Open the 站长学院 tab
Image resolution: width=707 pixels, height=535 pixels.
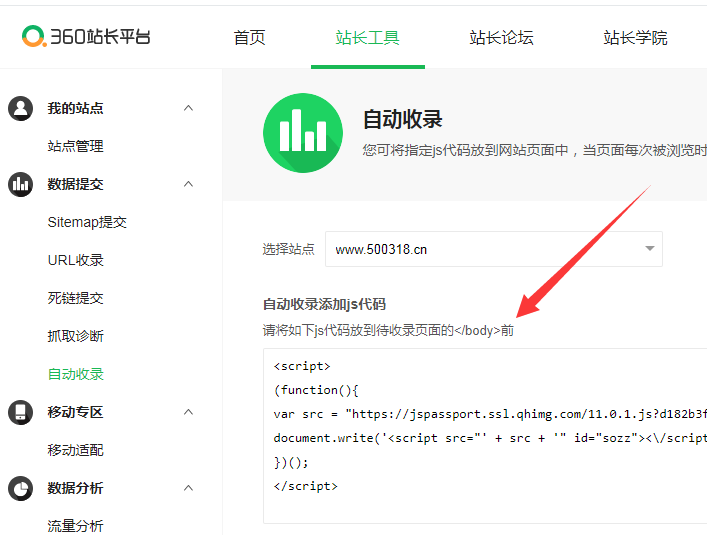(635, 37)
